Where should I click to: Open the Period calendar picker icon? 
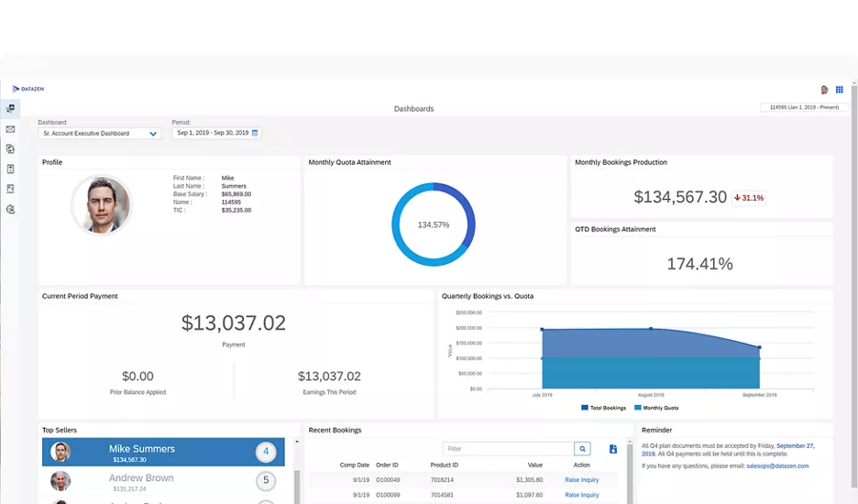[255, 133]
